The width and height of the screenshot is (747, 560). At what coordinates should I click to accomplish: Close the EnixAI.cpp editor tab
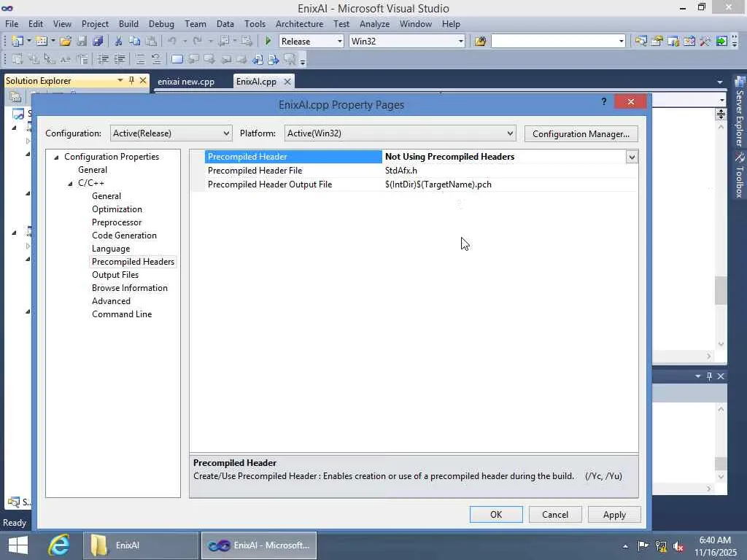[x=287, y=82]
